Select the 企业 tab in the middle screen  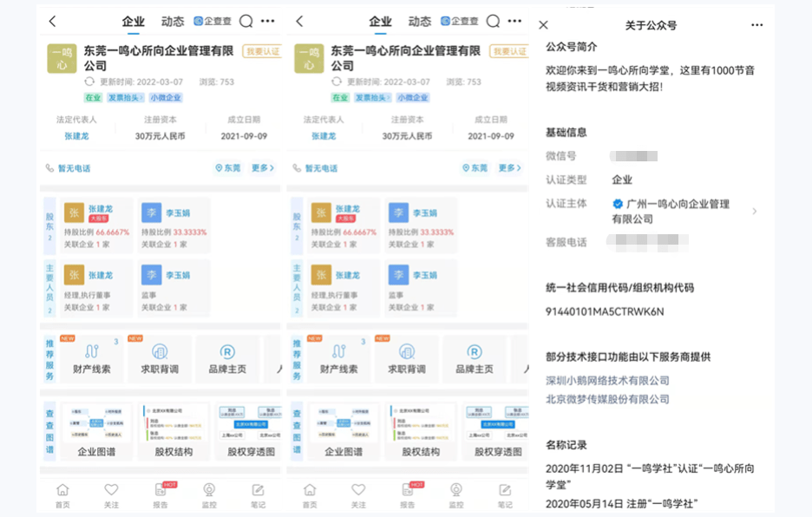click(x=380, y=22)
